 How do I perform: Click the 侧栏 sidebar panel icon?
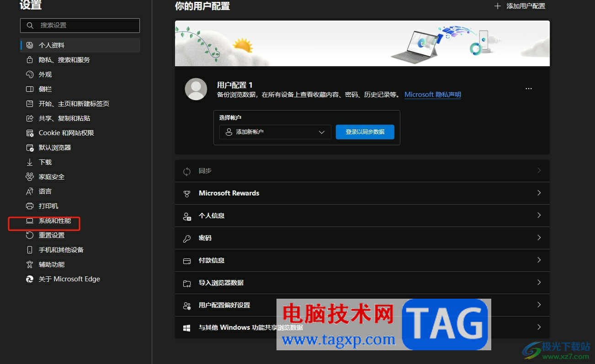point(30,89)
